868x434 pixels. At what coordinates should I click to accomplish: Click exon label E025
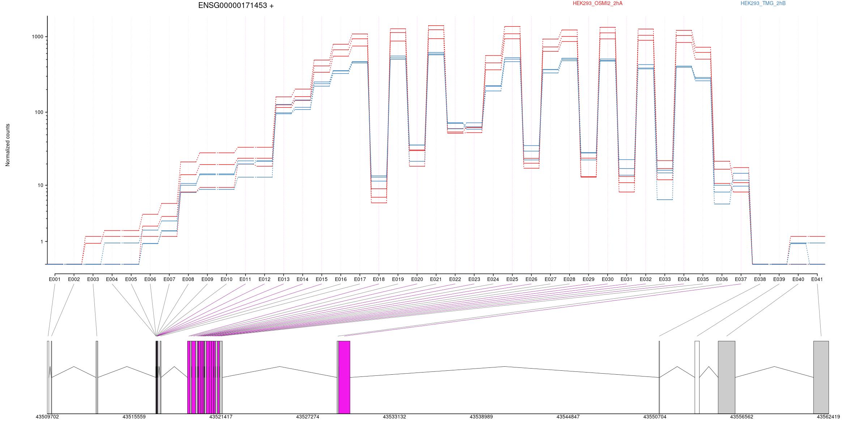pyautogui.click(x=512, y=279)
